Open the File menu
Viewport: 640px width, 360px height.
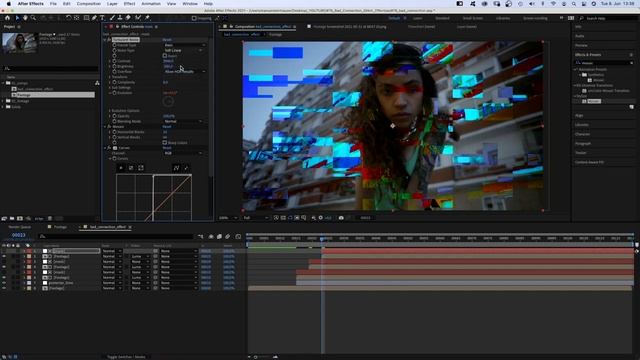pos(53,4)
